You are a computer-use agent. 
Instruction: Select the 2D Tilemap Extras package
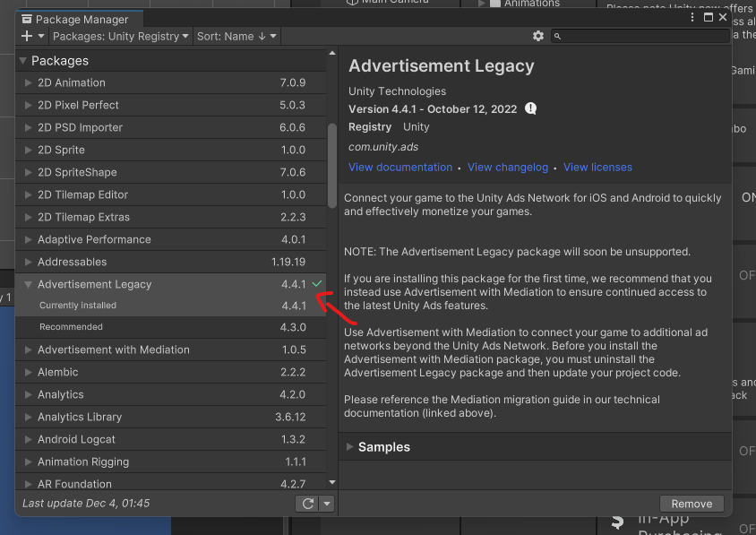tap(171, 218)
